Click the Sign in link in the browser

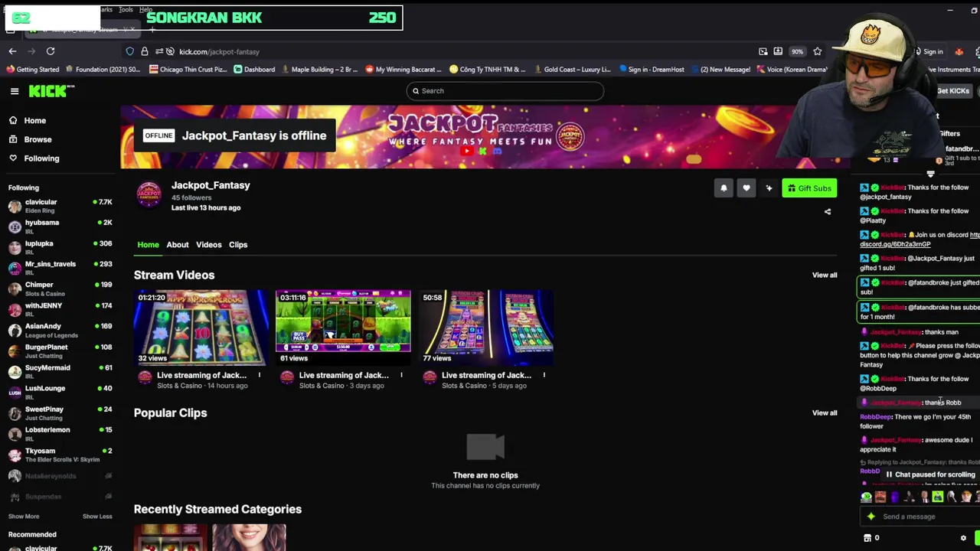[x=933, y=52]
